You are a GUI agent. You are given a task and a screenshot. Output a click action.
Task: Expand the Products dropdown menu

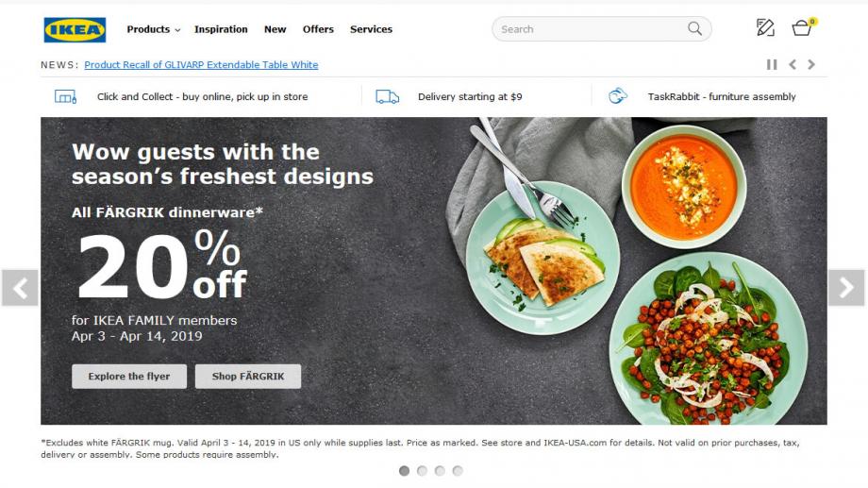point(154,29)
